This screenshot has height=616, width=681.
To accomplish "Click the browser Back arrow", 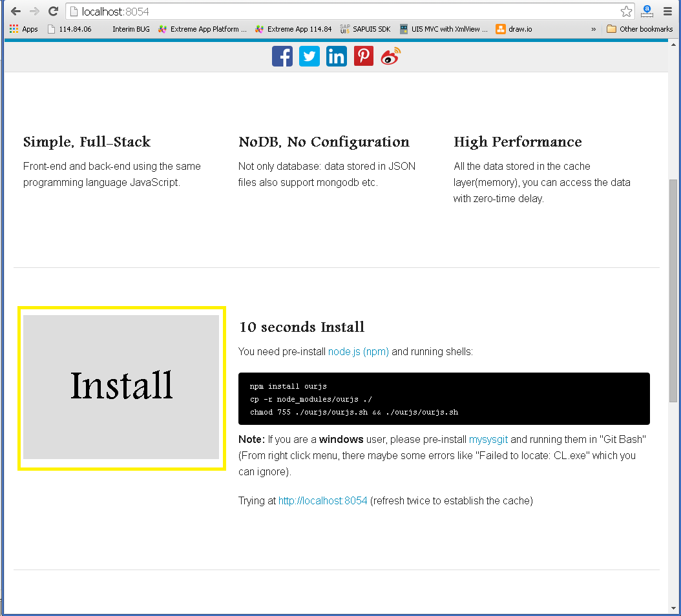I will (x=16, y=11).
